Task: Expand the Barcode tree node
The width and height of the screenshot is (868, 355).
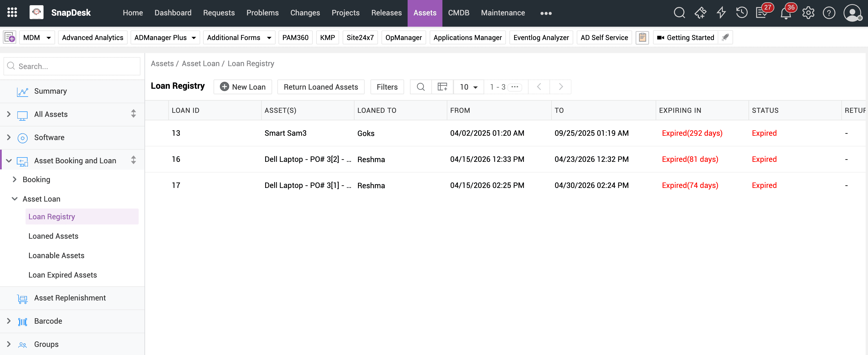Action: tap(9, 321)
